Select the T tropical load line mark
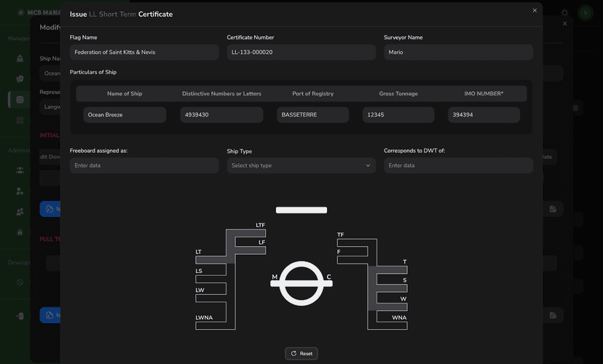603x364 pixels. [392, 270]
